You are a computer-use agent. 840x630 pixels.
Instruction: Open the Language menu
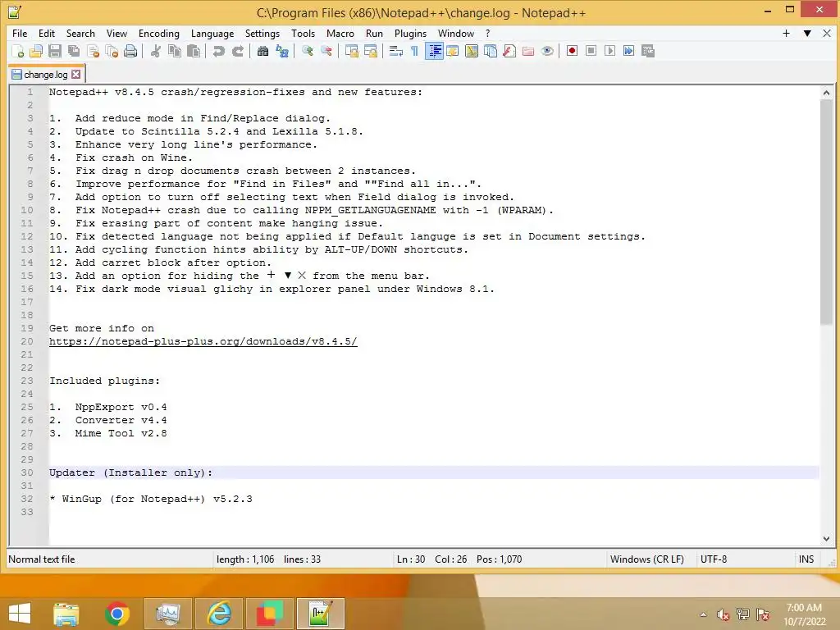212,33
